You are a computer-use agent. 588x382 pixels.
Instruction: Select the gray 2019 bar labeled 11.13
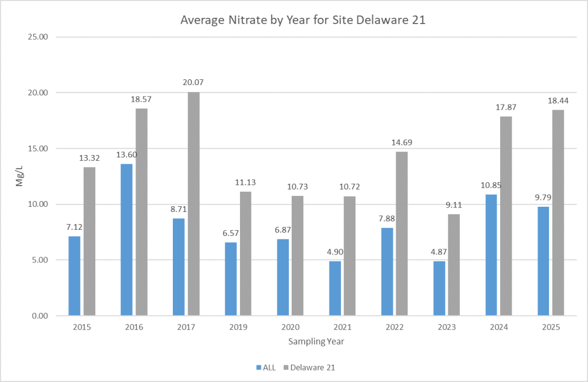tap(245, 253)
